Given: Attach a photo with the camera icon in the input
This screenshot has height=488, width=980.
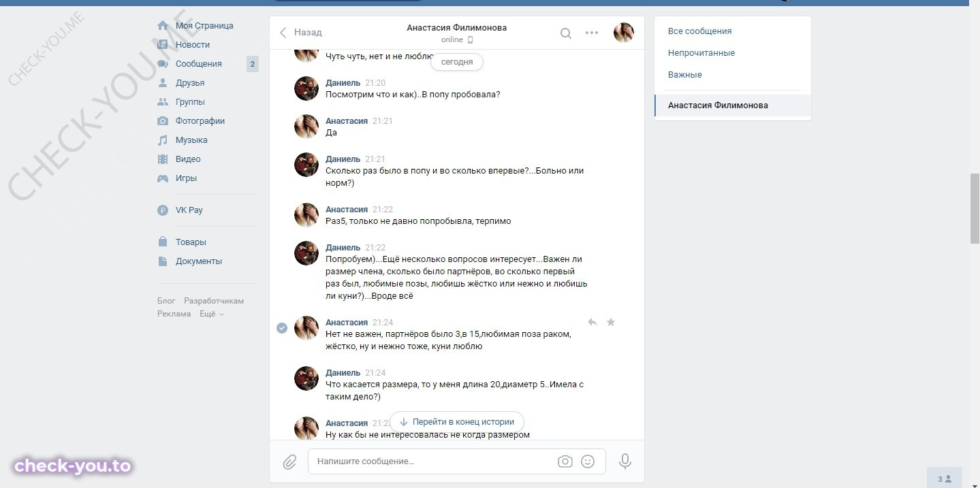Looking at the screenshot, I should [x=565, y=461].
